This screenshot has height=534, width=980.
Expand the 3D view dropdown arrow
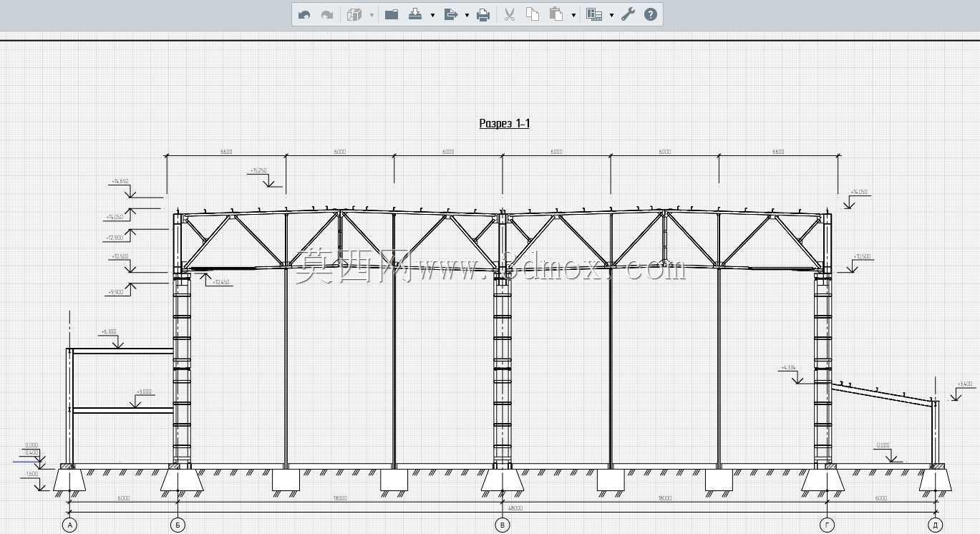pyautogui.click(x=372, y=15)
